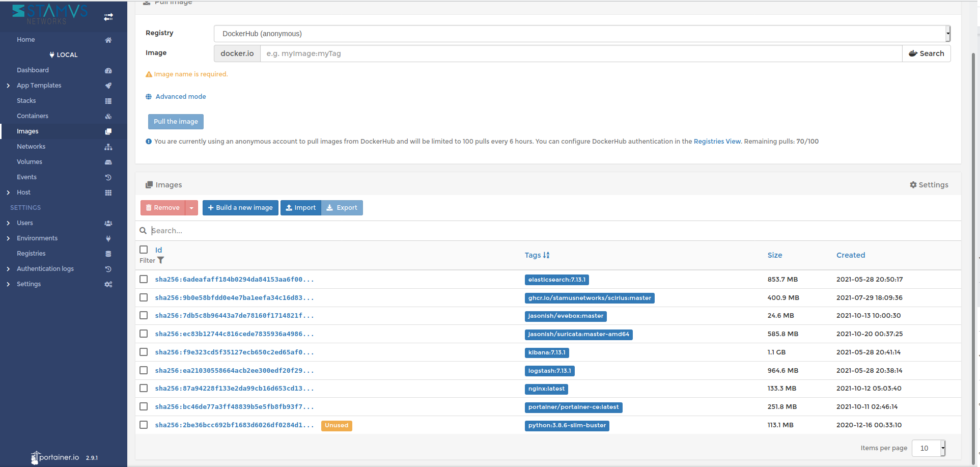Click the image name input field

[581, 53]
